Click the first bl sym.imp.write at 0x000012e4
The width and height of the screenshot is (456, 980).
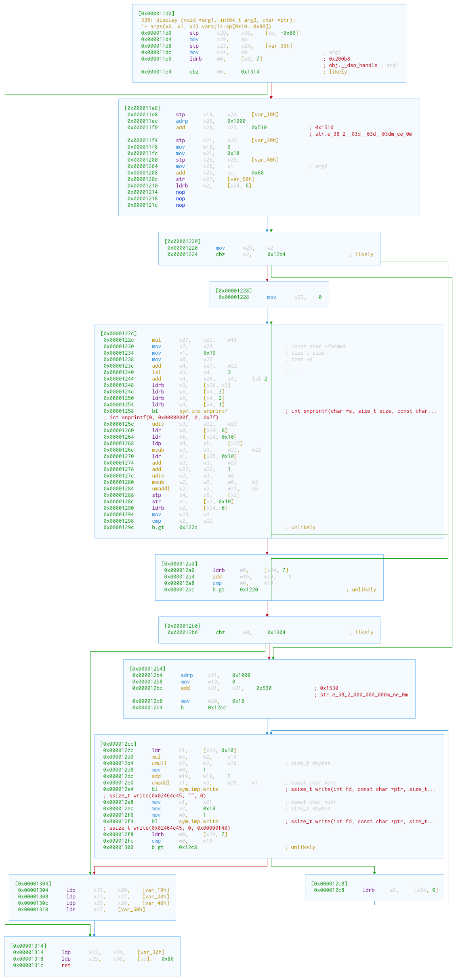click(x=161, y=789)
